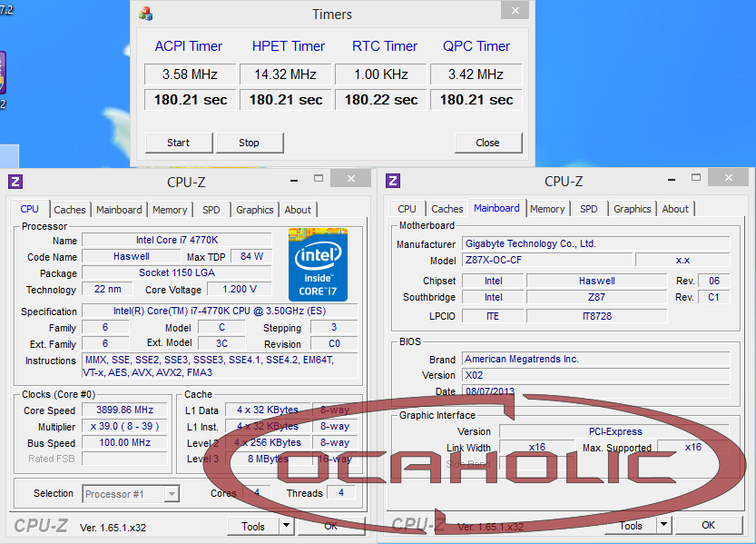Image resolution: width=756 pixels, height=544 pixels.
Task: Minimize the left CPU-Z window
Action: [294, 180]
